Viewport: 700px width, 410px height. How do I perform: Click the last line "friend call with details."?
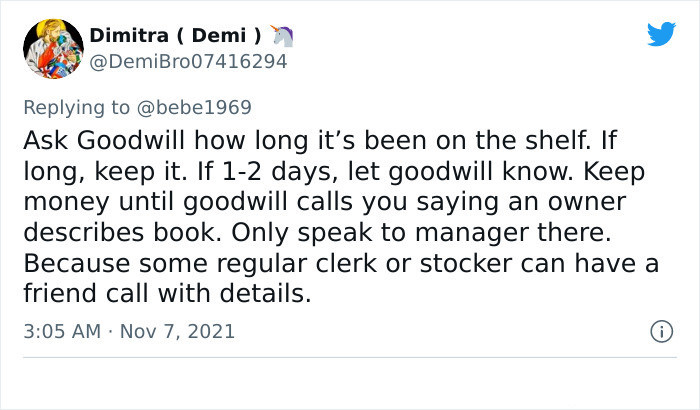[167, 296]
